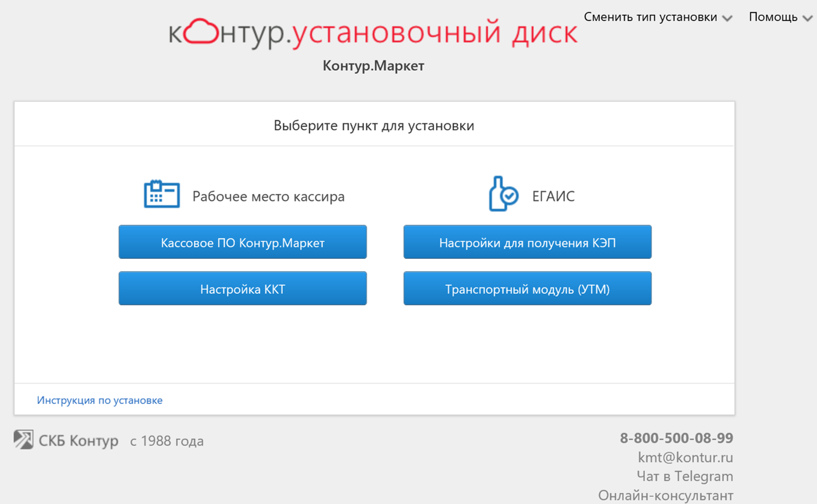Click the kmt@kontur.ru email link
This screenshot has height=504, width=817.
pyautogui.click(x=685, y=457)
